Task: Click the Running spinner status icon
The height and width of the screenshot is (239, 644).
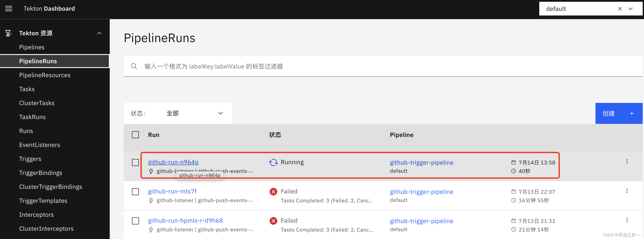Action: 273,162
